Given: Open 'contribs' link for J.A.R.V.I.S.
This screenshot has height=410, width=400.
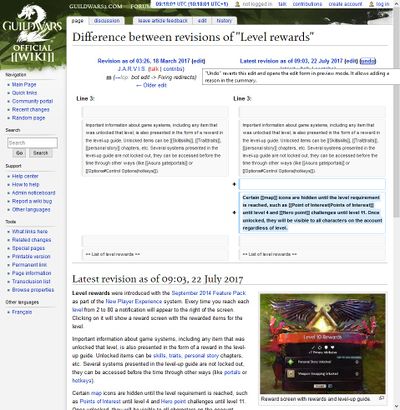Looking at the screenshot, I should pyautogui.click(x=173, y=69).
